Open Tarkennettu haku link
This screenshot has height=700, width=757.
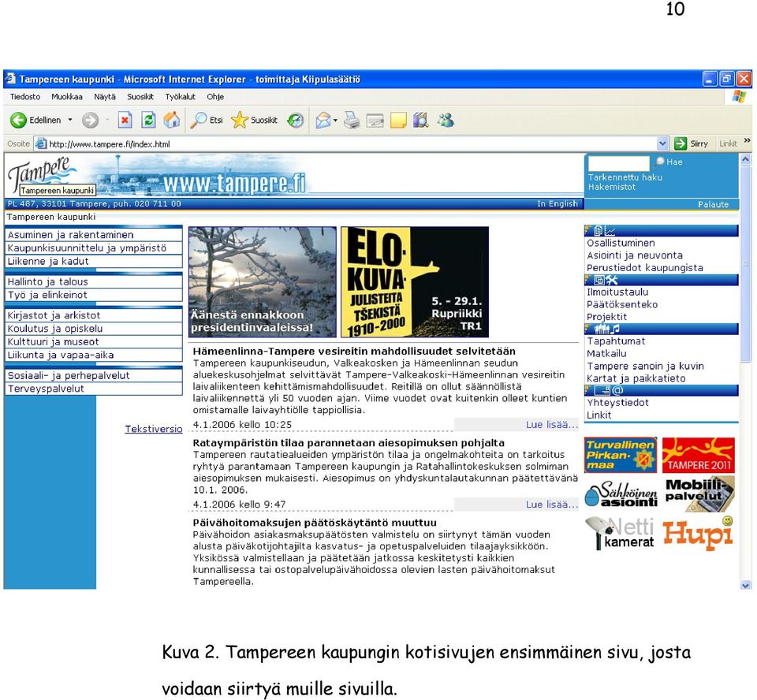pyautogui.click(x=625, y=177)
